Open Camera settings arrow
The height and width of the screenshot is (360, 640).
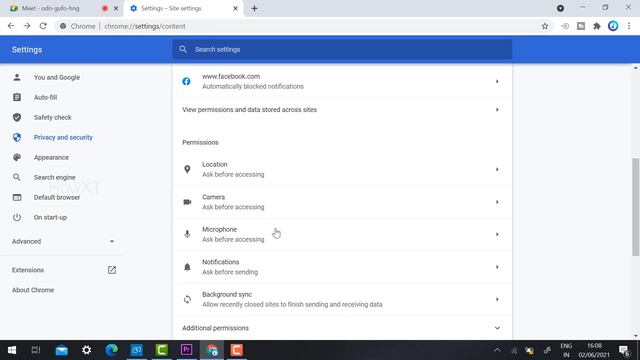pos(497,202)
